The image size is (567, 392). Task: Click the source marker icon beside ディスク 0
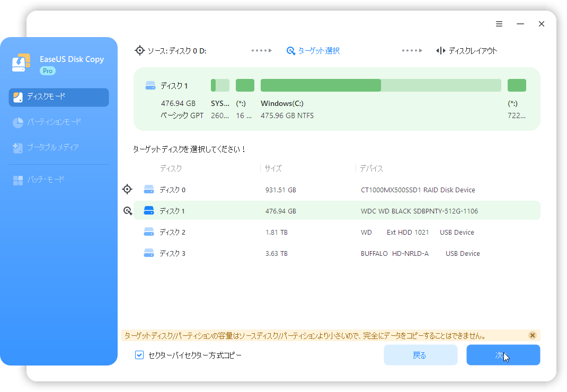pos(127,189)
